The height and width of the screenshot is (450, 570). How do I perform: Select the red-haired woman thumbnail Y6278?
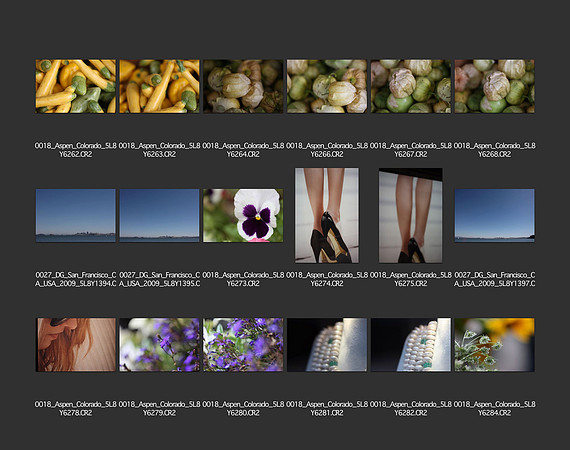[x=76, y=345]
